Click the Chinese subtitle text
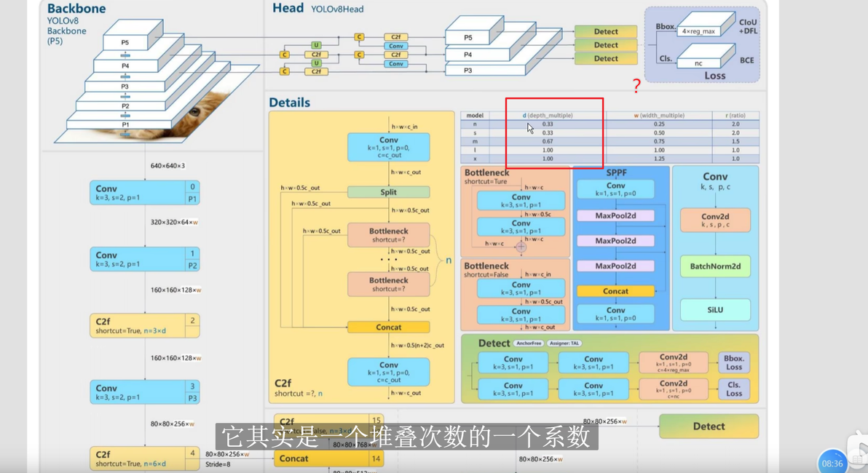 (406, 437)
